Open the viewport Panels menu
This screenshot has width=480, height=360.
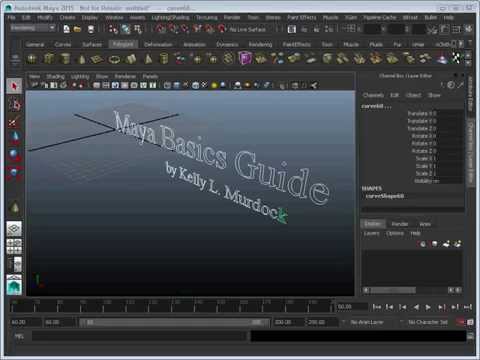coord(150,76)
